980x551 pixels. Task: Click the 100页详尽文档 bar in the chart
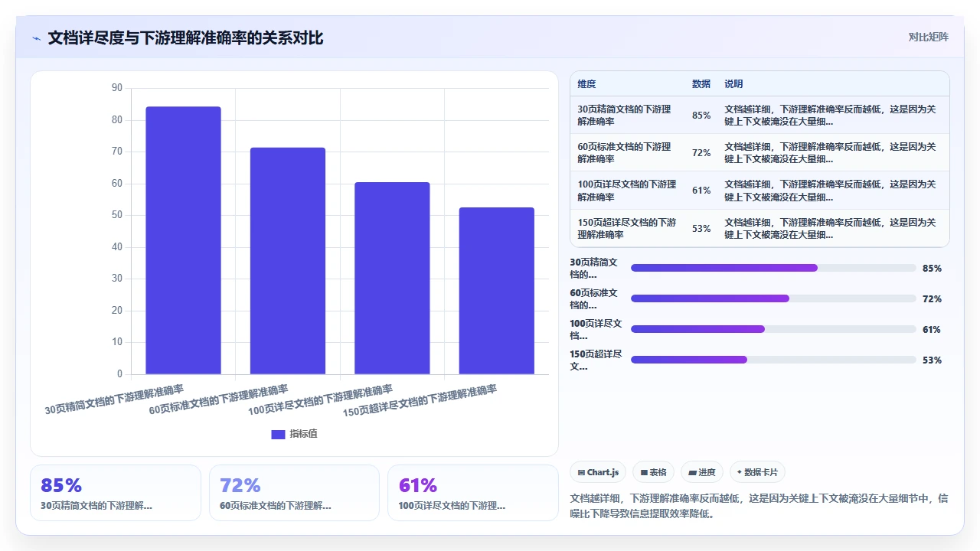coord(392,278)
